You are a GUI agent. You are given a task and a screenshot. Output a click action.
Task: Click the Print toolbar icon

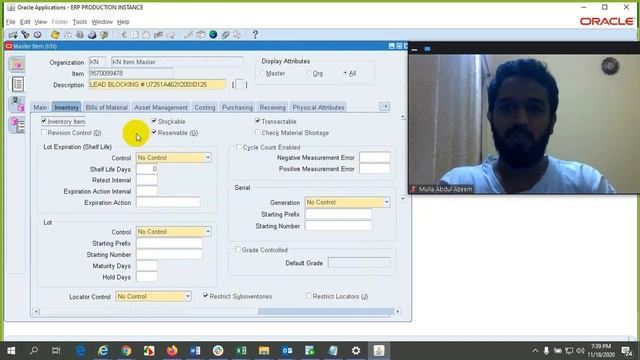point(92,35)
